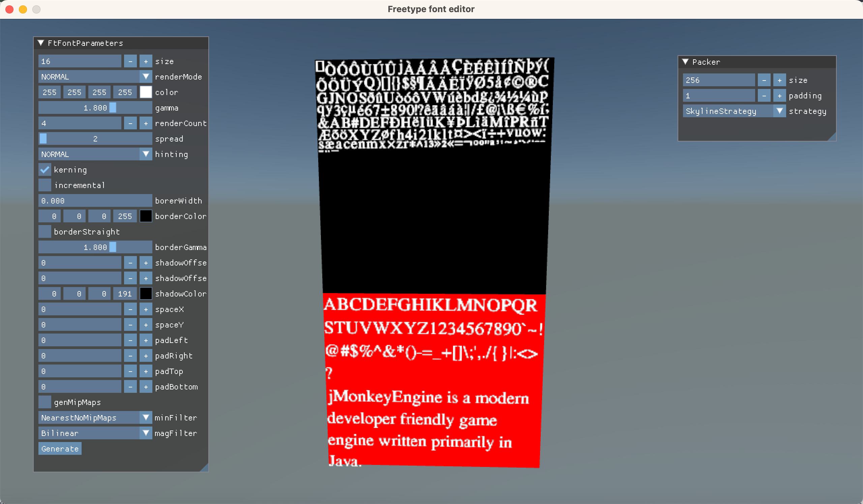
Task: Increase padTop with plus button
Action: [146, 371]
